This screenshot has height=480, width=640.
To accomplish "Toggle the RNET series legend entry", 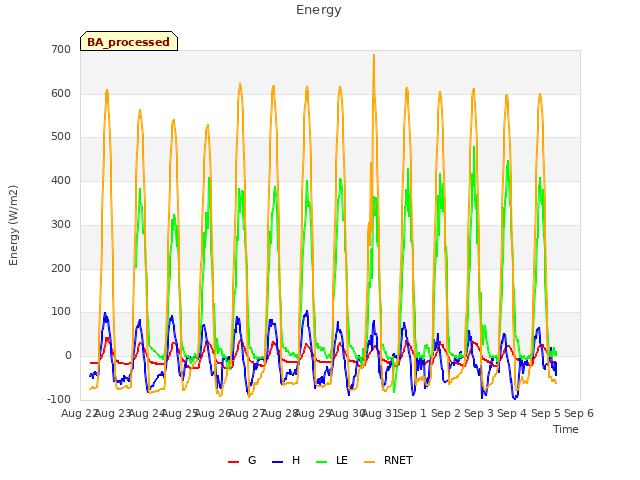I will pyautogui.click(x=388, y=460).
